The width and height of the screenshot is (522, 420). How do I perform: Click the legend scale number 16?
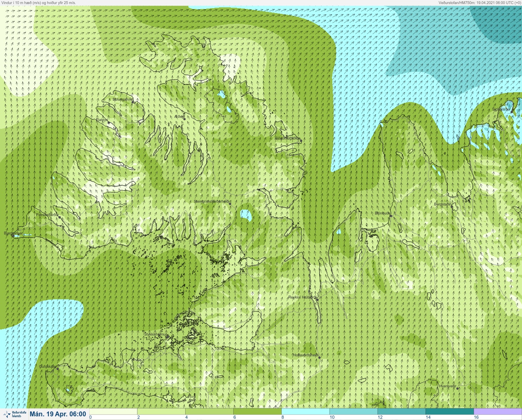point(476,417)
